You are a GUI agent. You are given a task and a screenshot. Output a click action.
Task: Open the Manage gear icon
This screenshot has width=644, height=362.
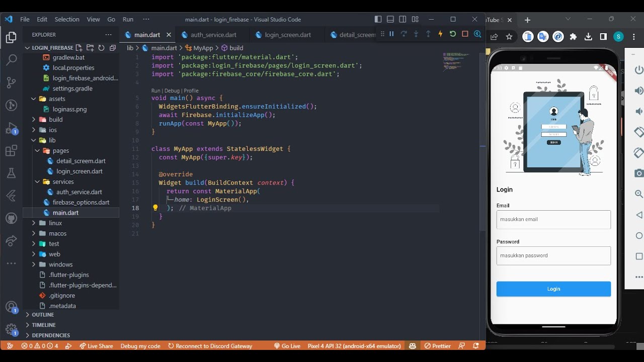coord(11,330)
